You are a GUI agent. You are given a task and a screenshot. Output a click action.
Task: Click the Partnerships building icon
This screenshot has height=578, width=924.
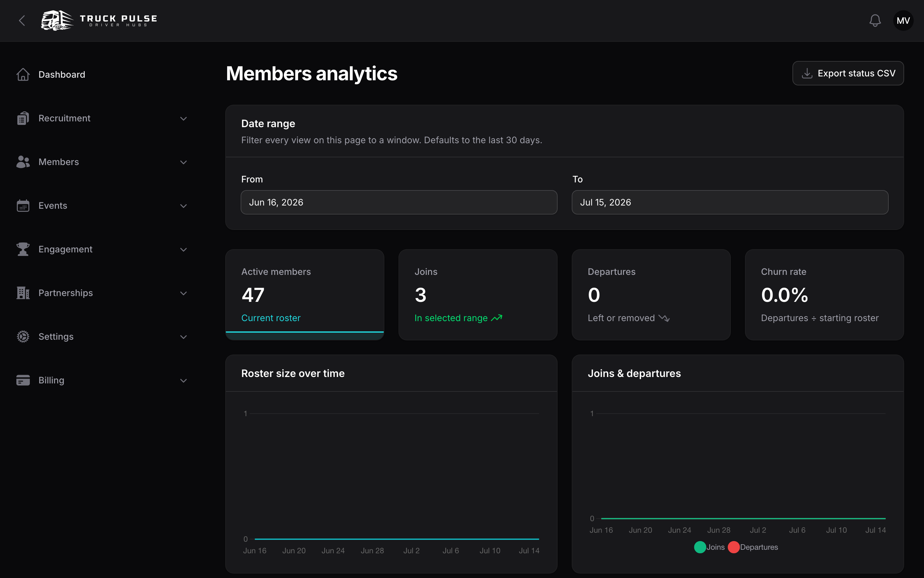(x=23, y=293)
